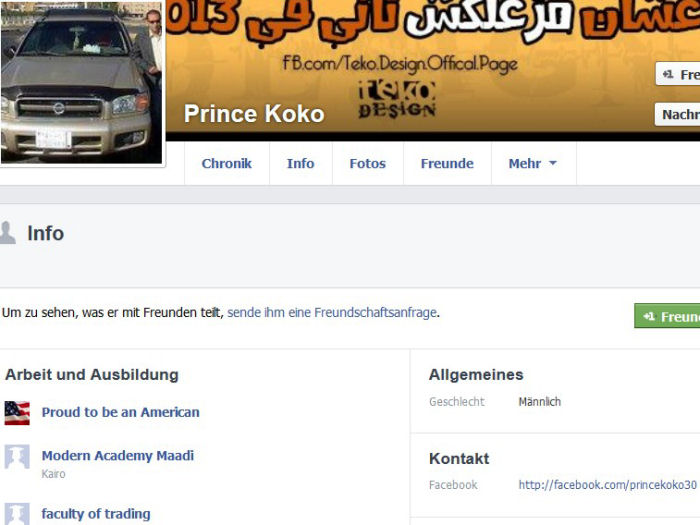
Task: Open the Proud to be an American link
Action: [x=121, y=412]
